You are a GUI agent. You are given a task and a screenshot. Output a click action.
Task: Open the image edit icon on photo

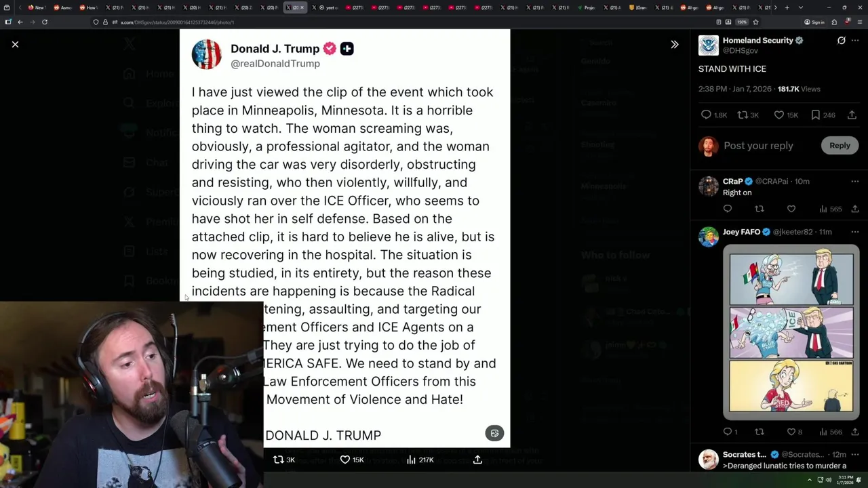coord(494,434)
